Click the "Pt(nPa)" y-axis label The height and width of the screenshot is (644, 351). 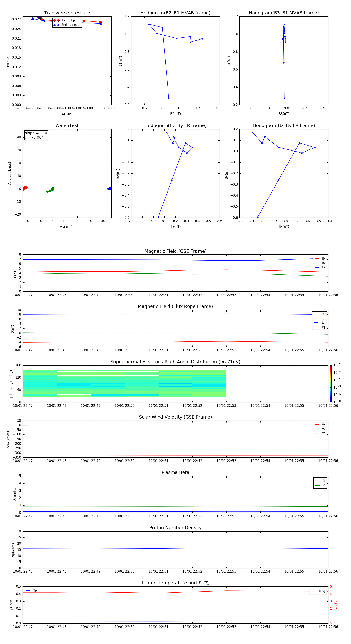tap(8, 61)
